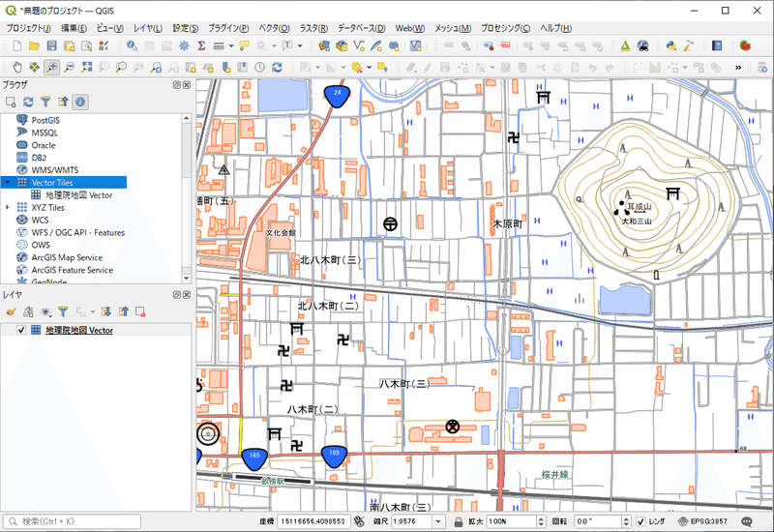
Task: Open the Data Source Manager icon
Action: click(x=324, y=45)
